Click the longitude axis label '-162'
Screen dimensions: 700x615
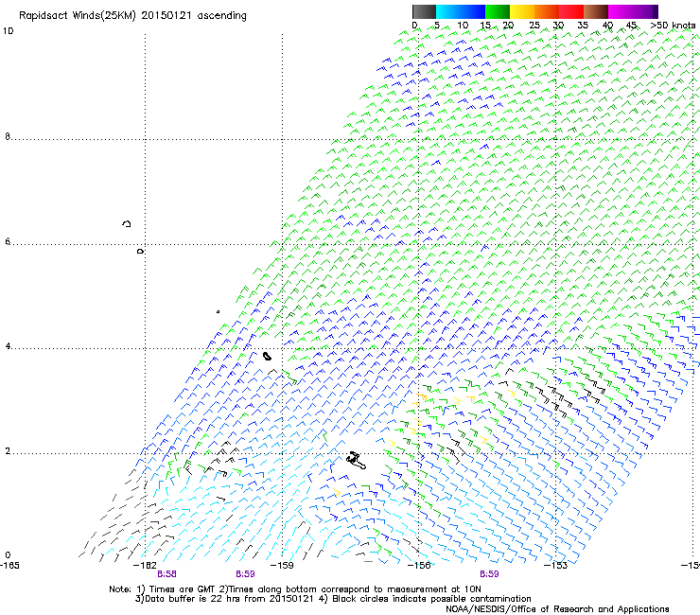click(145, 566)
